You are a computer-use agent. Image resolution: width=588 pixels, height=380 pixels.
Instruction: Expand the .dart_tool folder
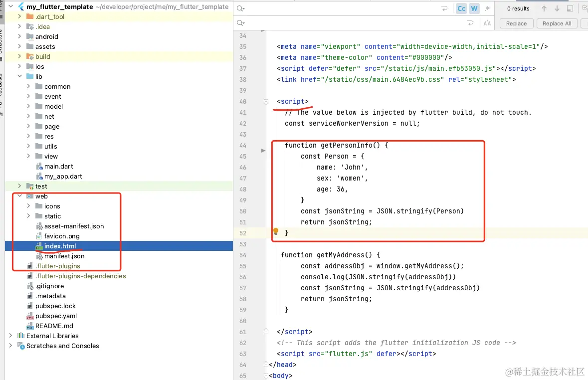pos(19,16)
